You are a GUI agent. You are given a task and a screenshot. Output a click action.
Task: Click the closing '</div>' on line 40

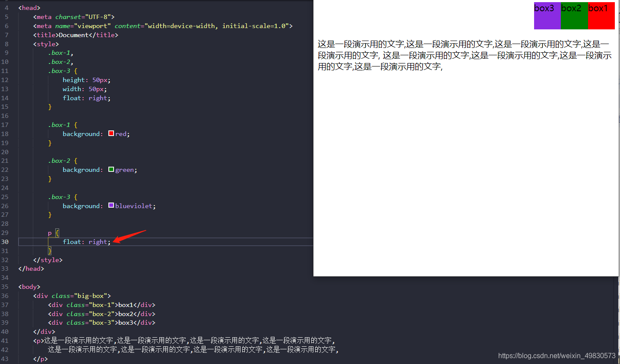(44, 332)
